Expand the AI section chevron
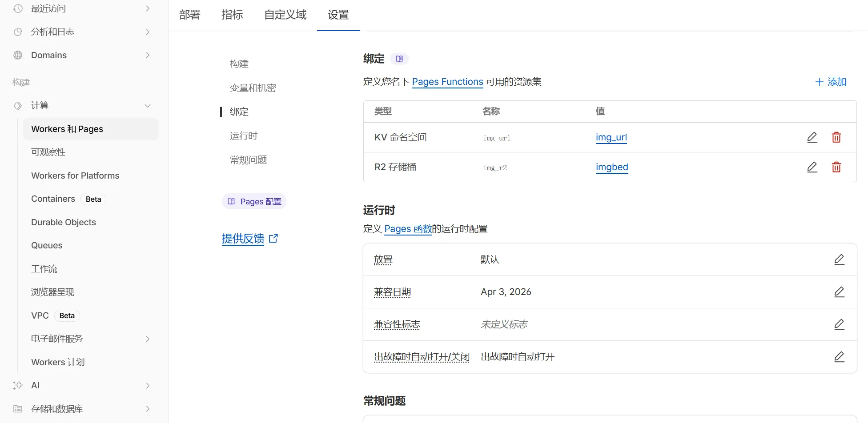The image size is (868, 423). pyautogui.click(x=148, y=386)
